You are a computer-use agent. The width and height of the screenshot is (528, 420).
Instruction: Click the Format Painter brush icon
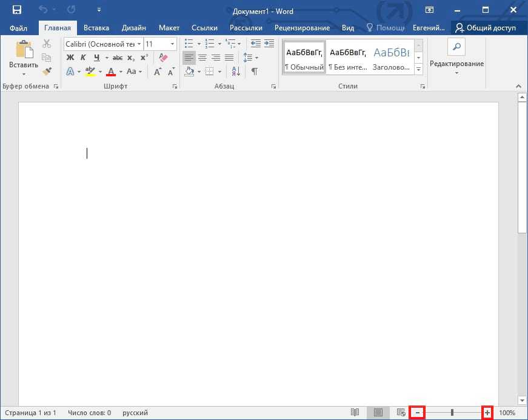click(x=47, y=72)
